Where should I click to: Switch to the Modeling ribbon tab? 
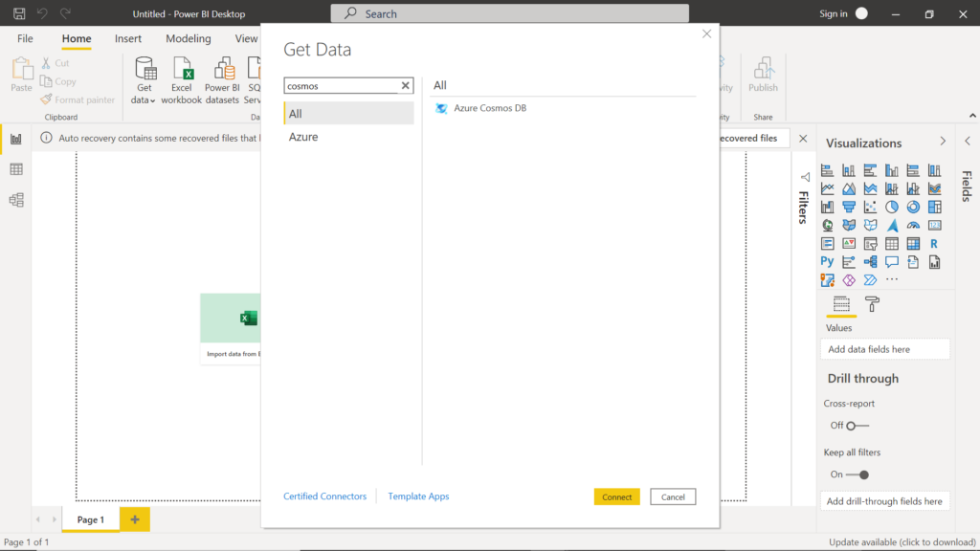[188, 39]
